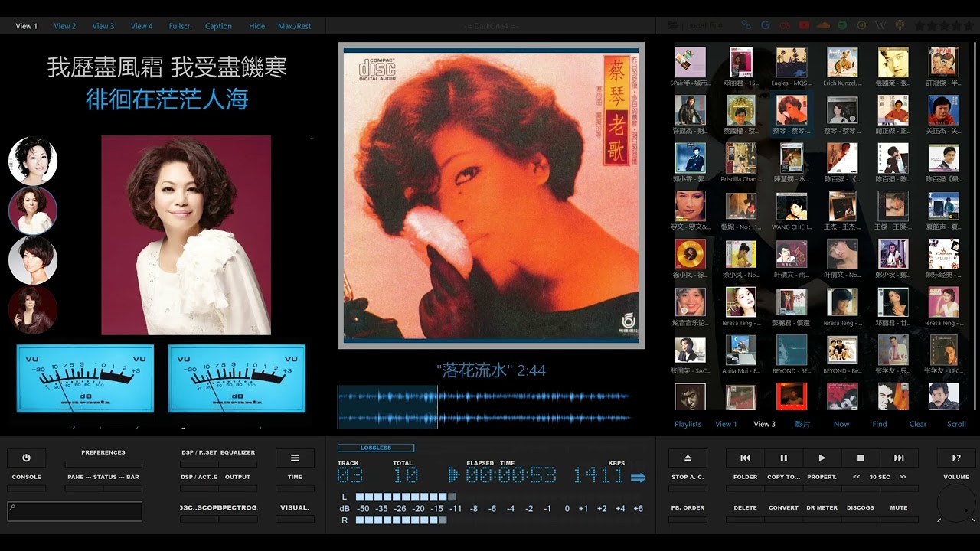Click the power button icon

pos(26,458)
